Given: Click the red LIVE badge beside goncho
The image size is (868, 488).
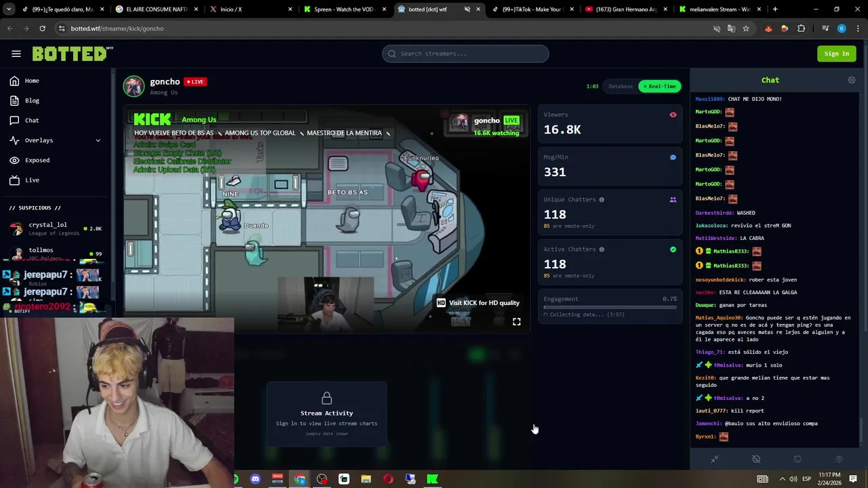Looking at the screenshot, I should (x=195, y=81).
